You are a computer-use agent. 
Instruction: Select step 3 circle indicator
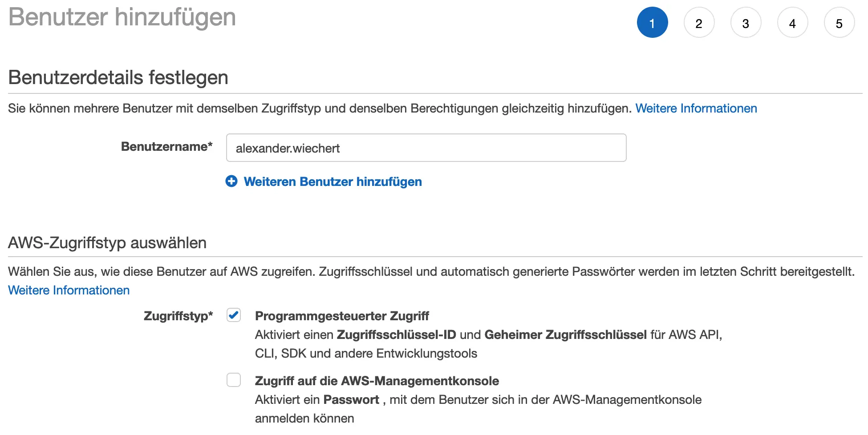(x=746, y=23)
